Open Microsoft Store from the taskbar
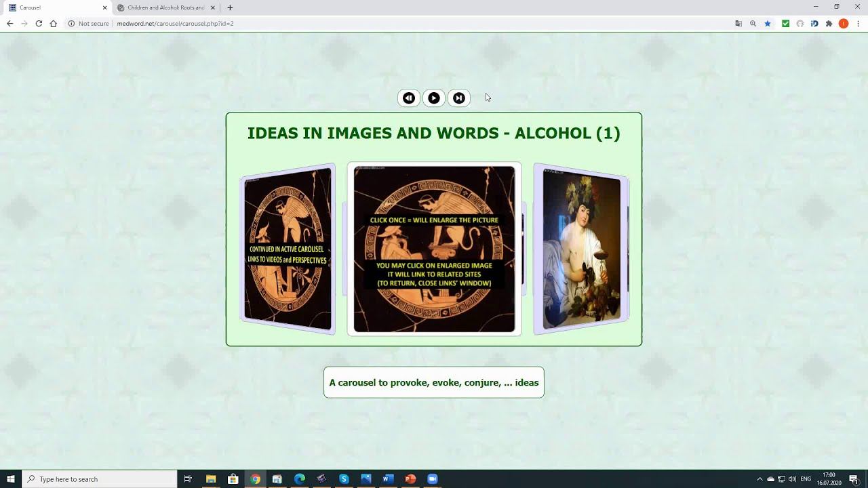This screenshot has height=488, width=868. click(x=233, y=479)
